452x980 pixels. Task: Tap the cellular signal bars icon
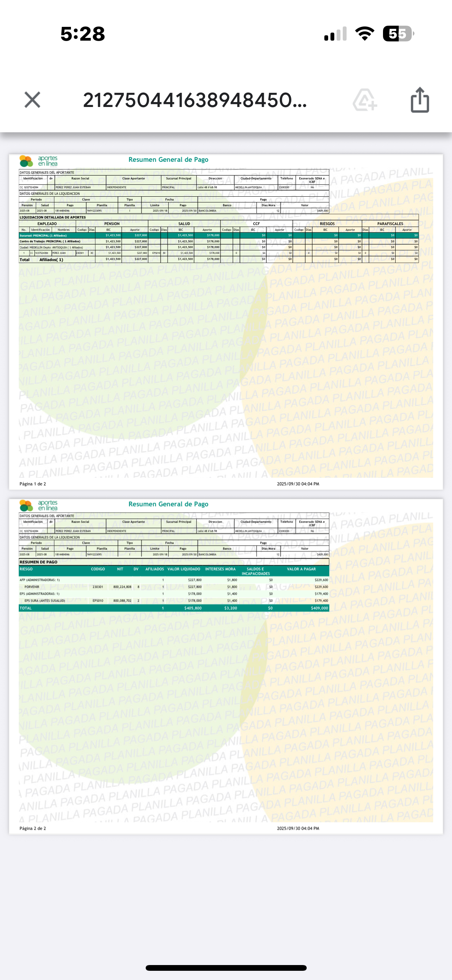point(335,34)
